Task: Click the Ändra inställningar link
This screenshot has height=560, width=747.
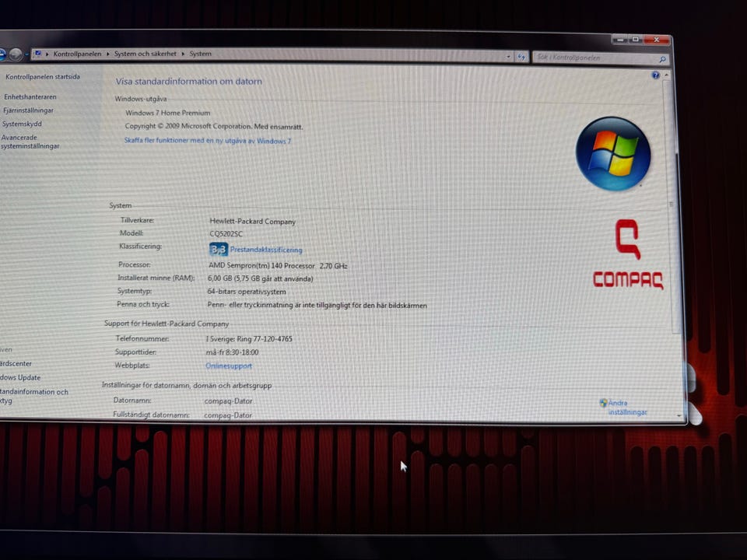Action: 627,408
